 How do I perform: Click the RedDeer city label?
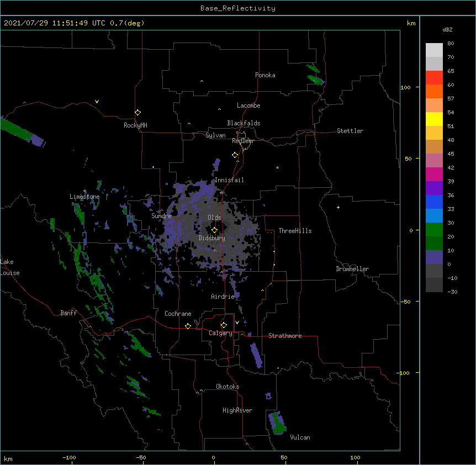[243, 141]
